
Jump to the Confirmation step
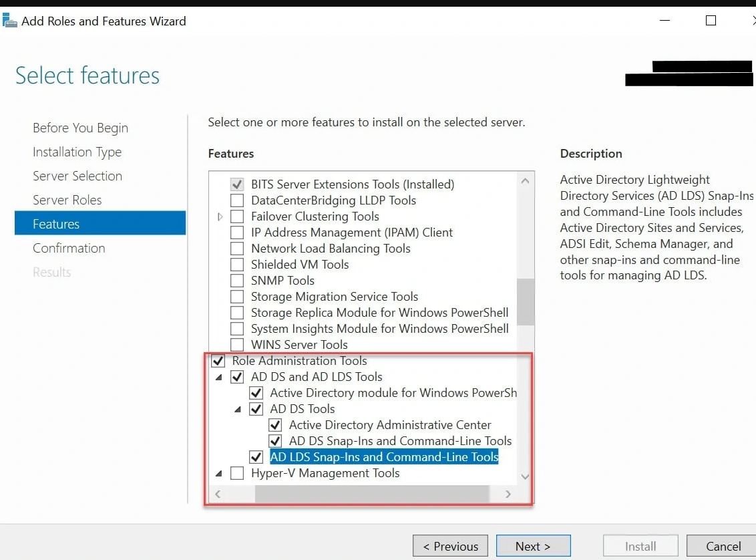coord(69,248)
